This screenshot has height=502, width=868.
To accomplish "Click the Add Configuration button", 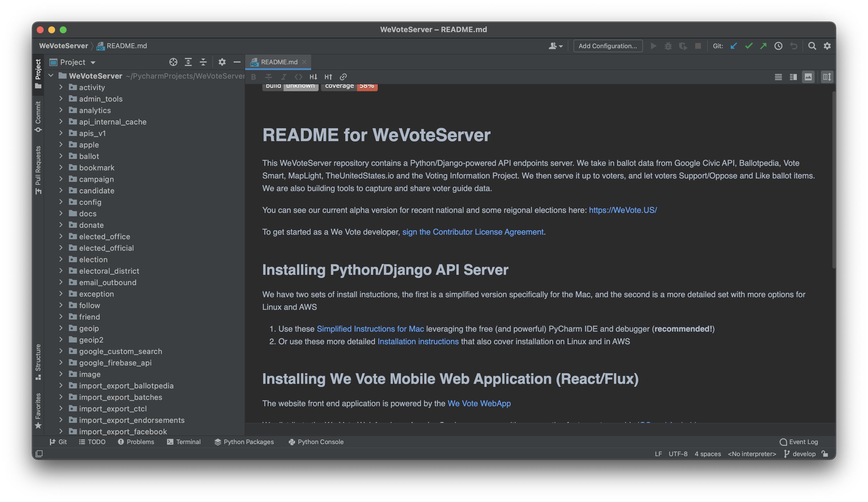I will (x=608, y=46).
